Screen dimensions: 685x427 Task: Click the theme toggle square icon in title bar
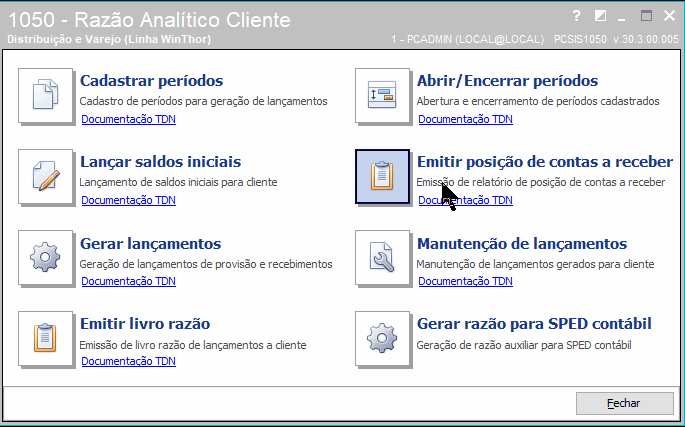click(x=600, y=16)
